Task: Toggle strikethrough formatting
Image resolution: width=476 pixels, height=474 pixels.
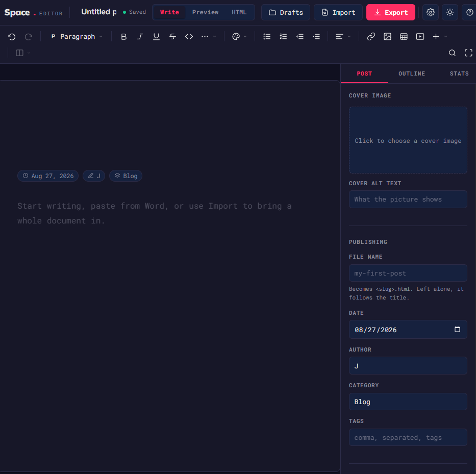Action: [x=173, y=37]
